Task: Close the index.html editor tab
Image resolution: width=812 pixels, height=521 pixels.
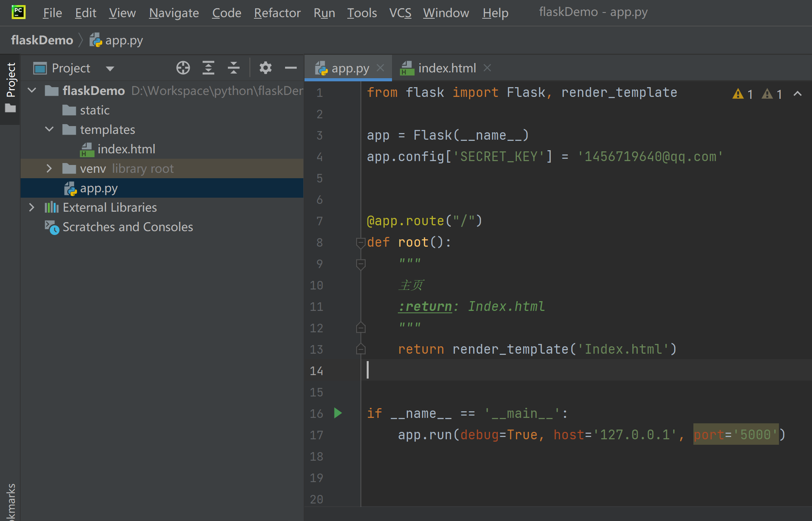Action: click(x=487, y=68)
